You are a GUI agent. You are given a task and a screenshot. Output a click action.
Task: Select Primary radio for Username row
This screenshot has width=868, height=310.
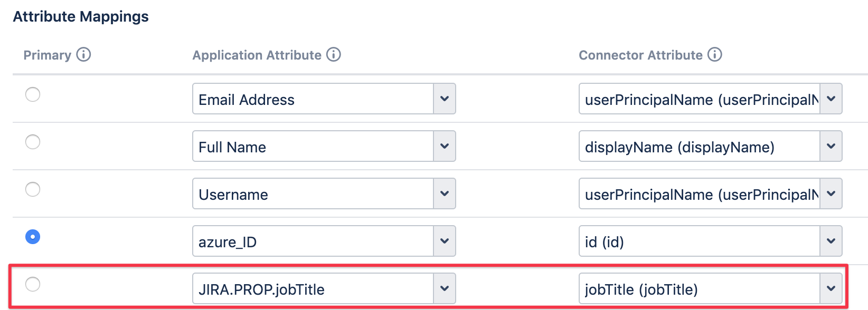click(x=33, y=189)
